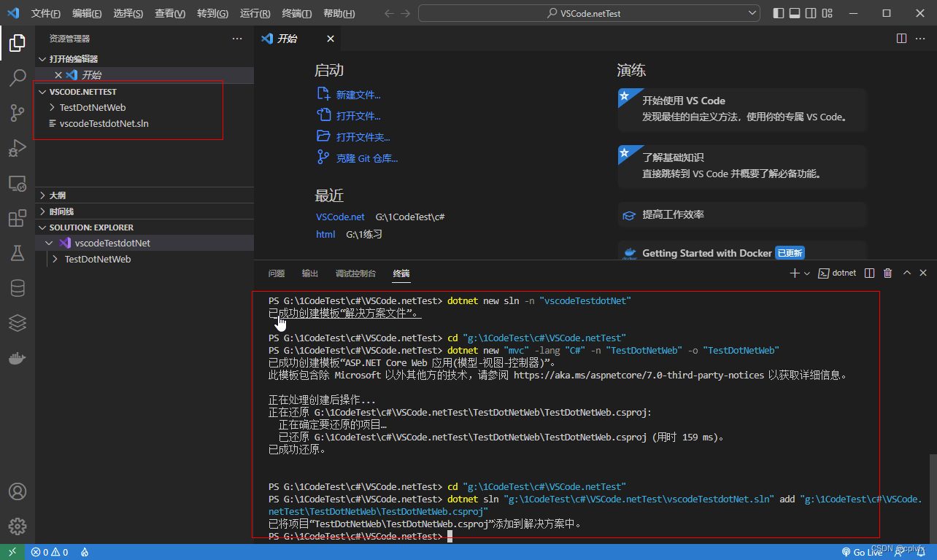Open the Manage gear menu

click(x=18, y=526)
